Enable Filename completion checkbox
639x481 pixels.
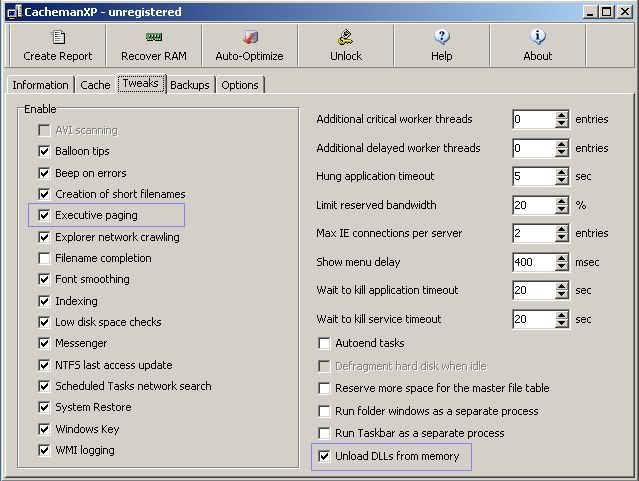tap(44, 258)
